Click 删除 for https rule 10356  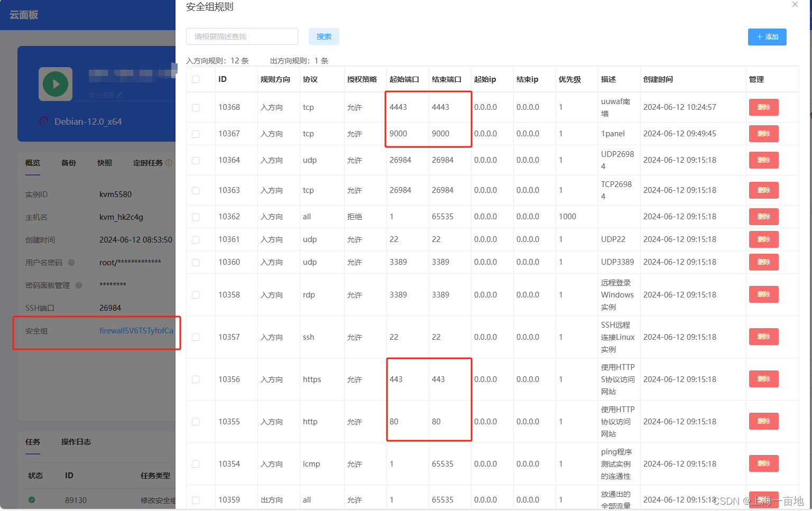coord(764,379)
